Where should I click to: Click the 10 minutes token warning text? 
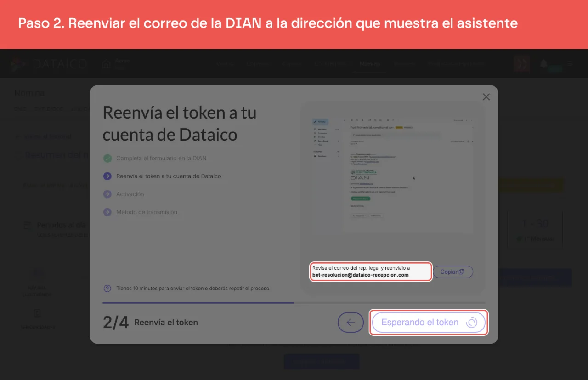pos(193,289)
